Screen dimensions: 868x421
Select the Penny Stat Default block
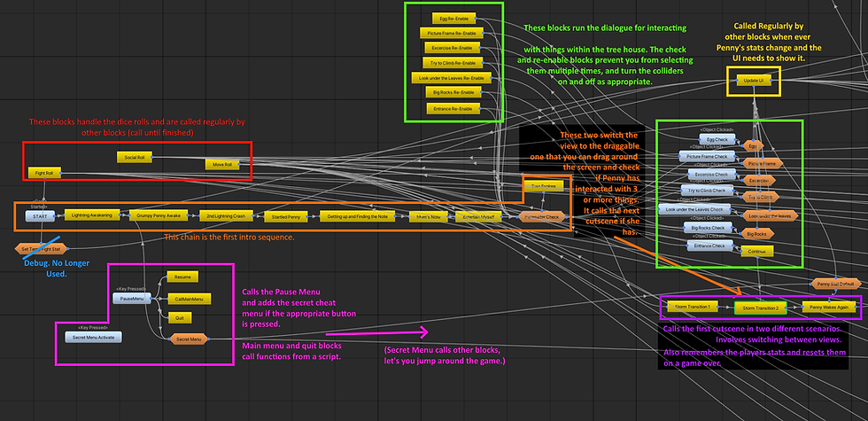pyautogui.click(x=836, y=285)
